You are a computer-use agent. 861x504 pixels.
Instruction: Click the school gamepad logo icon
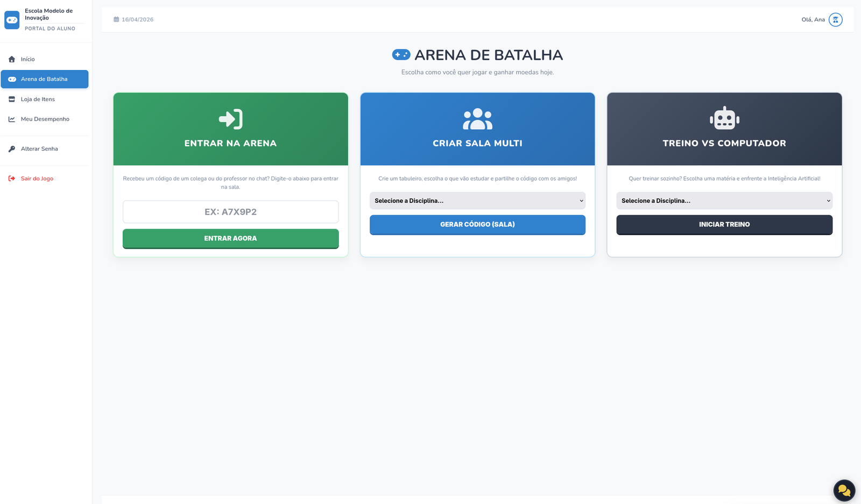12,20
